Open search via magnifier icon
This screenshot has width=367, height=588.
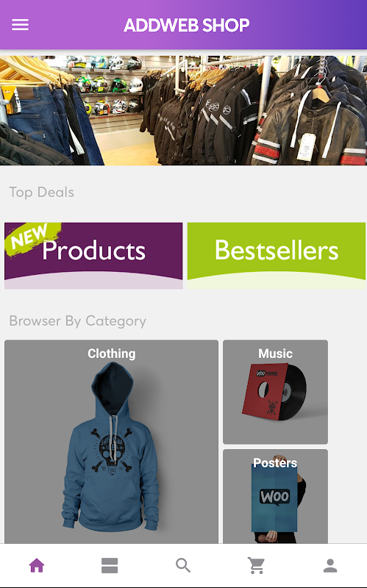tap(183, 565)
